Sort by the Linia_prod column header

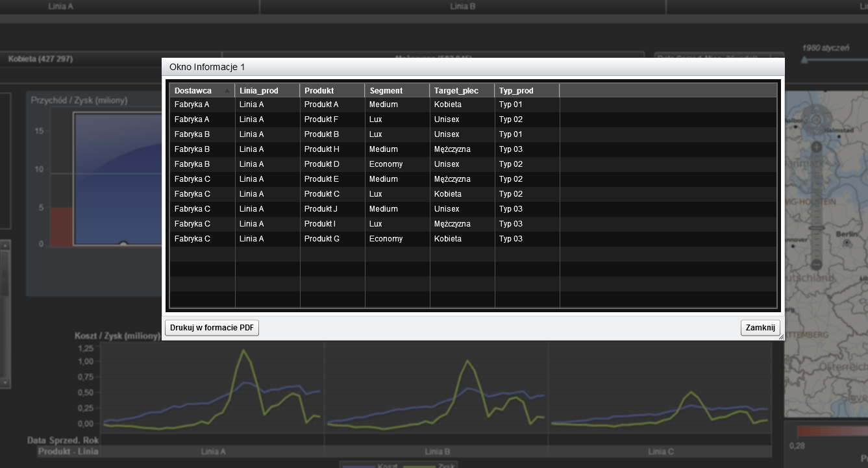(x=267, y=91)
